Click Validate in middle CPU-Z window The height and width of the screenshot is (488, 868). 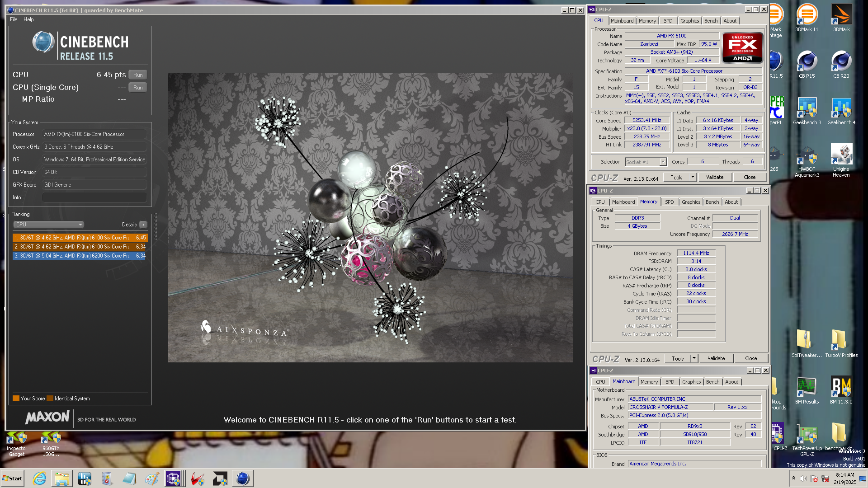[716, 359]
